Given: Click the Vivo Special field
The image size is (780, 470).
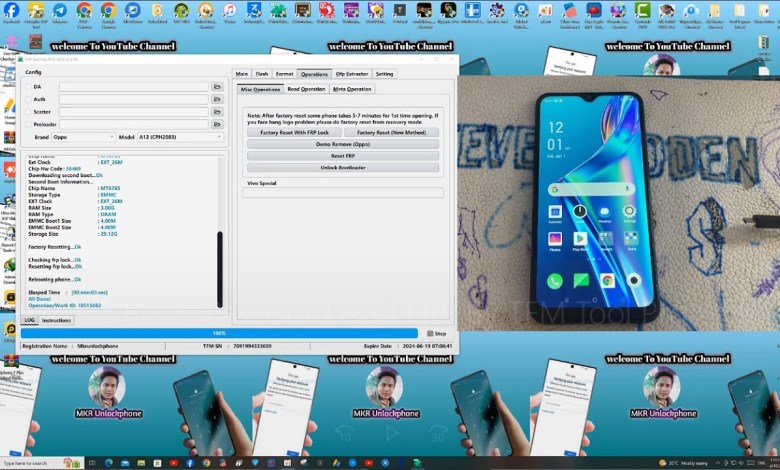Looking at the screenshot, I should point(343,192).
